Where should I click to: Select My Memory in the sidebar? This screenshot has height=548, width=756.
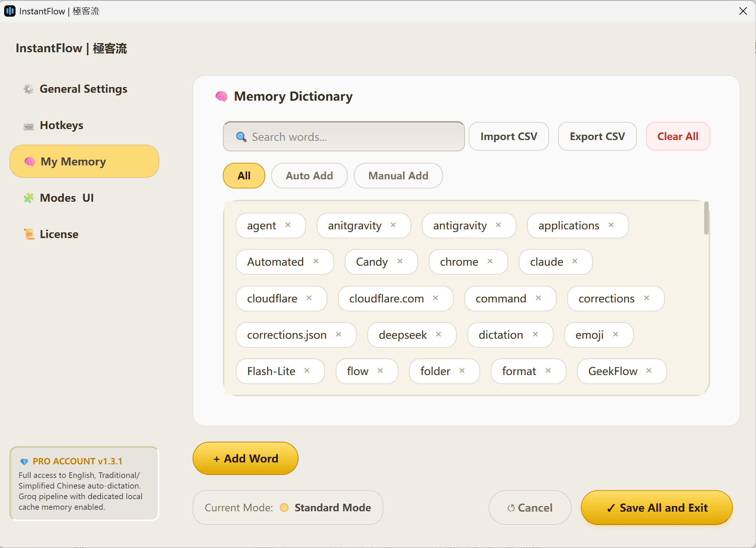(84, 162)
